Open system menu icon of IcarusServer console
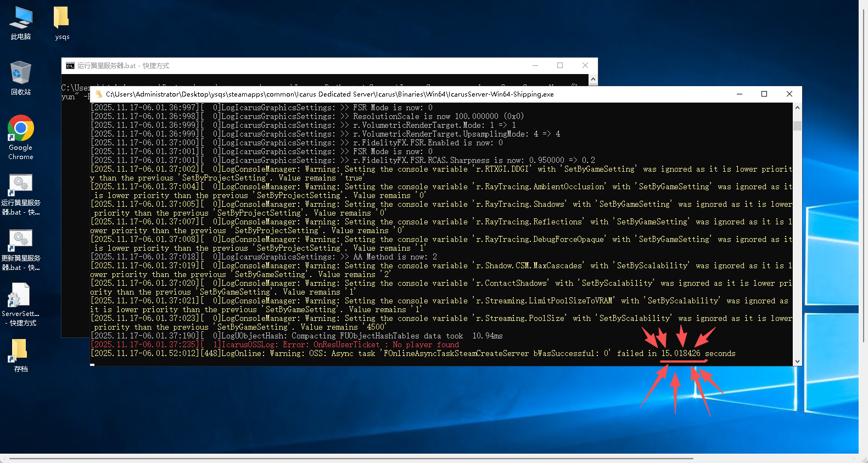This screenshot has height=463, width=868. (x=99, y=94)
